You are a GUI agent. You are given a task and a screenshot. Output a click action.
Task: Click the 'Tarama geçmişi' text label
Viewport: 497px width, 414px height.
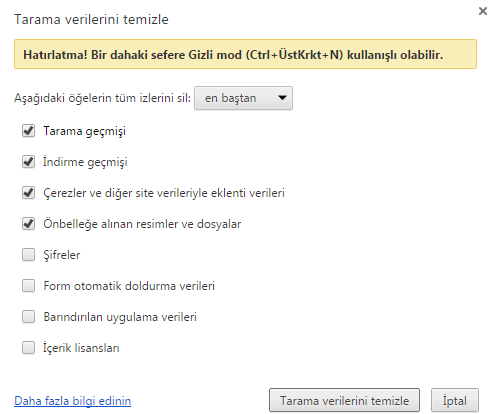tap(85, 131)
